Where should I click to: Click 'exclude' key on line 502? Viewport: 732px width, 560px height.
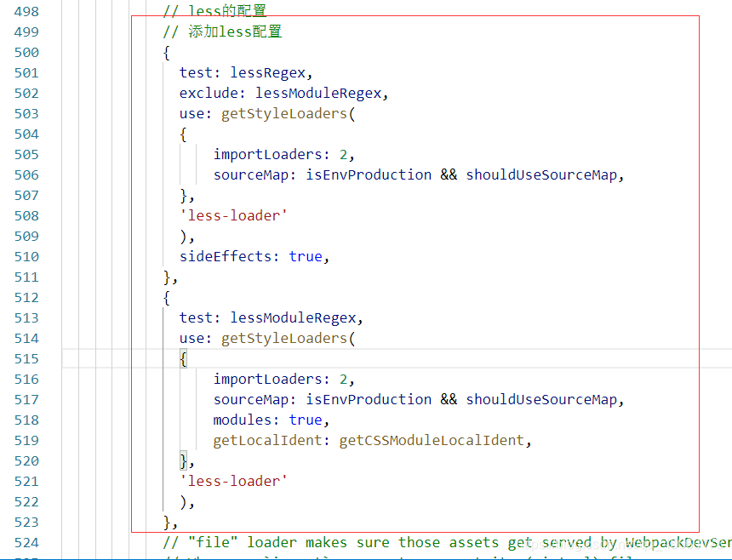[209, 94]
